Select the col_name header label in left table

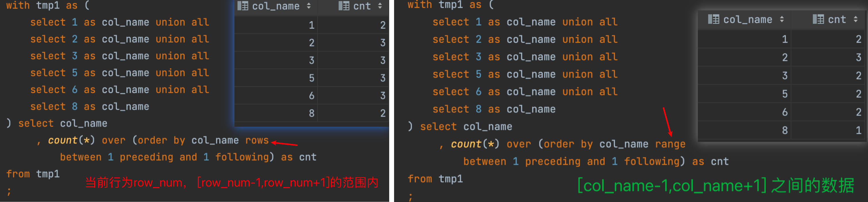[276, 6]
